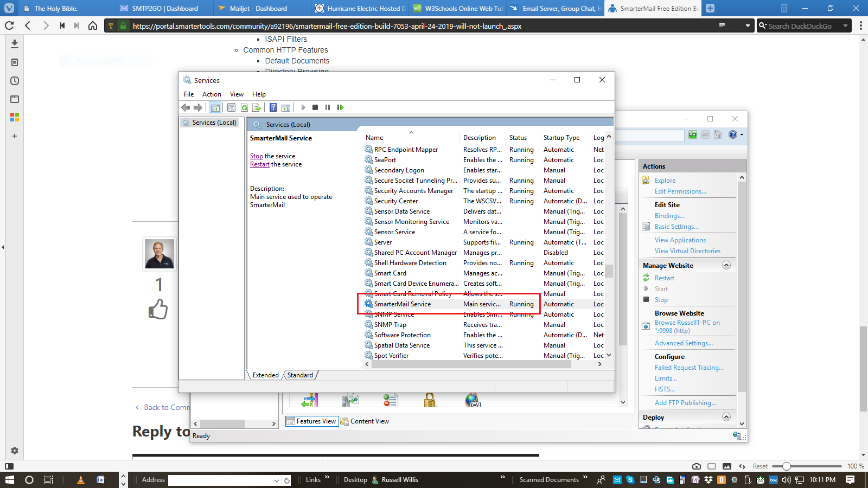Open Properties from the Services toolbar
Image resolution: width=868 pixels, height=488 pixels.
pos(232,107)
